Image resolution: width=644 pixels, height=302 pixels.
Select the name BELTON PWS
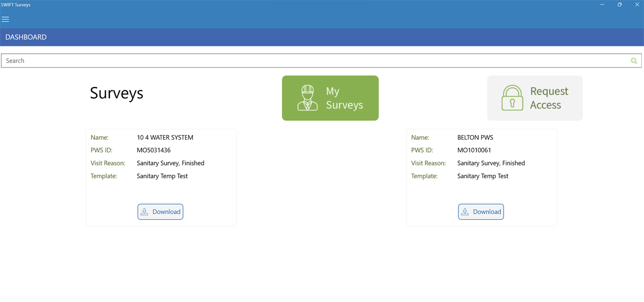coord(475,137)
